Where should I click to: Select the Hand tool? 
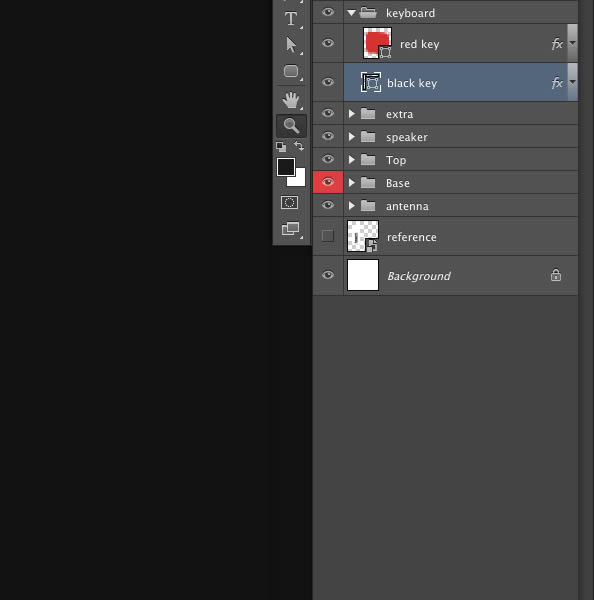(291, 99)
